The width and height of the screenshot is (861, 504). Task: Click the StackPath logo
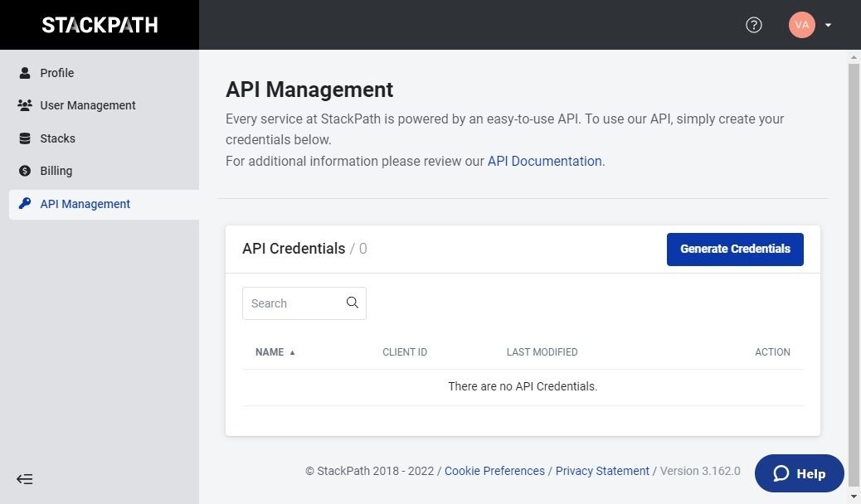click(x=100, y=25)
